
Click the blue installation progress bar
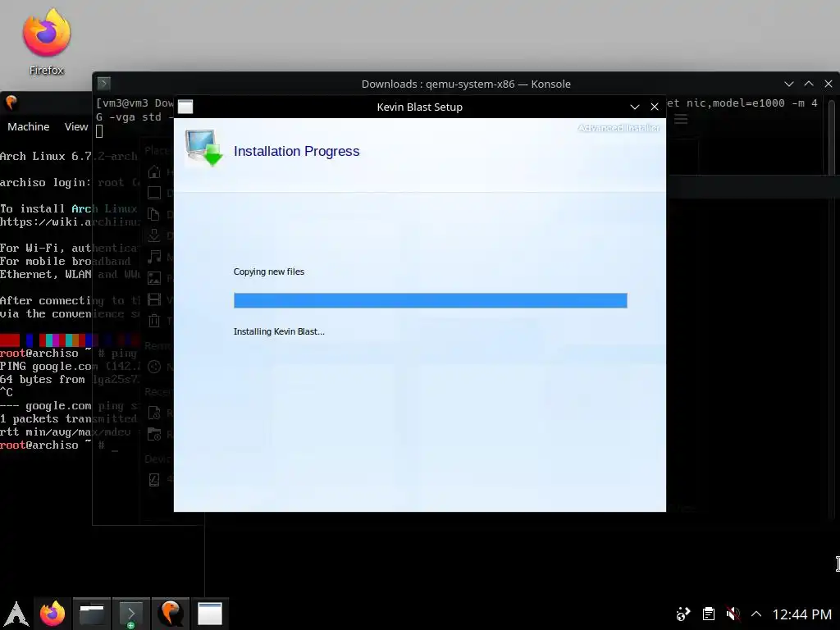[430, 300]
